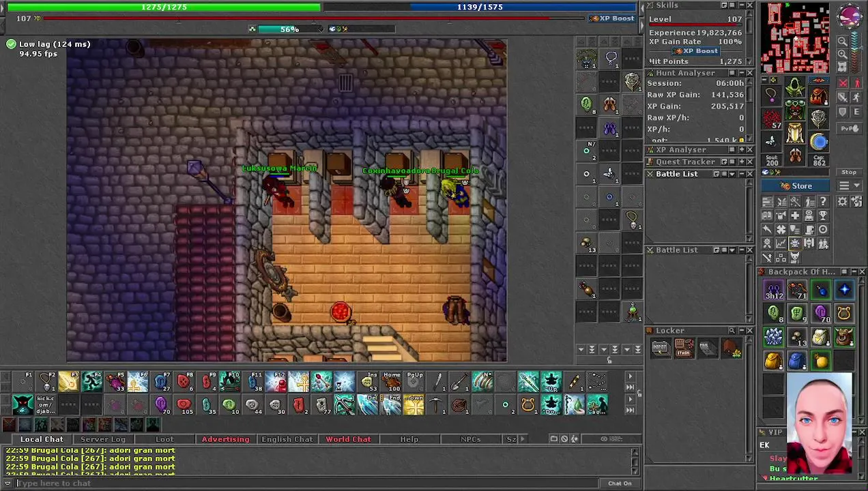Open the Advertising chat tab
The height and width of the screenshot is (491, 868).
225,439
